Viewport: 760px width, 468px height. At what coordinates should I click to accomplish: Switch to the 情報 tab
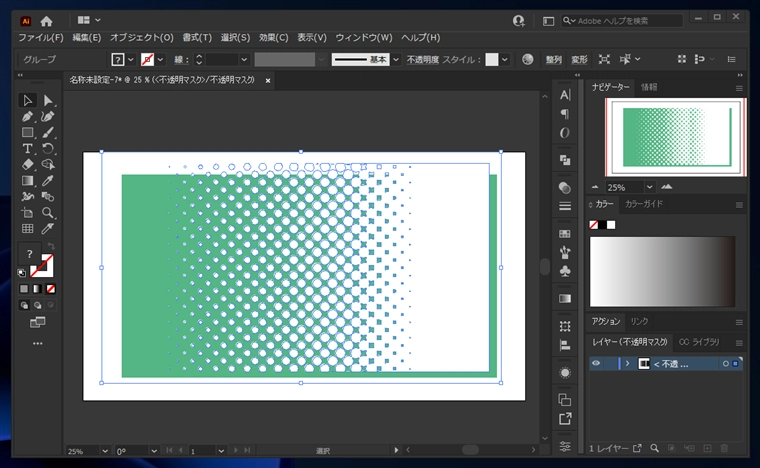pyautogui.click(x=649, y=87)
